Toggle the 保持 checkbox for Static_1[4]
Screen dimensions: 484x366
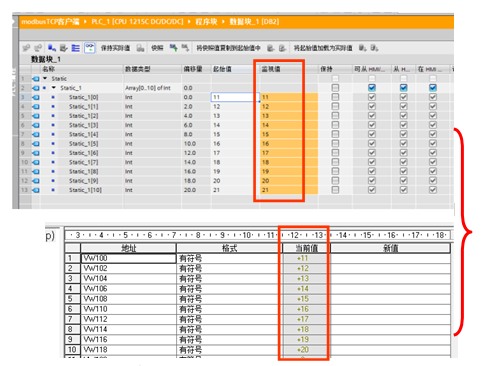pyautogui.click(x=335, y=134)
